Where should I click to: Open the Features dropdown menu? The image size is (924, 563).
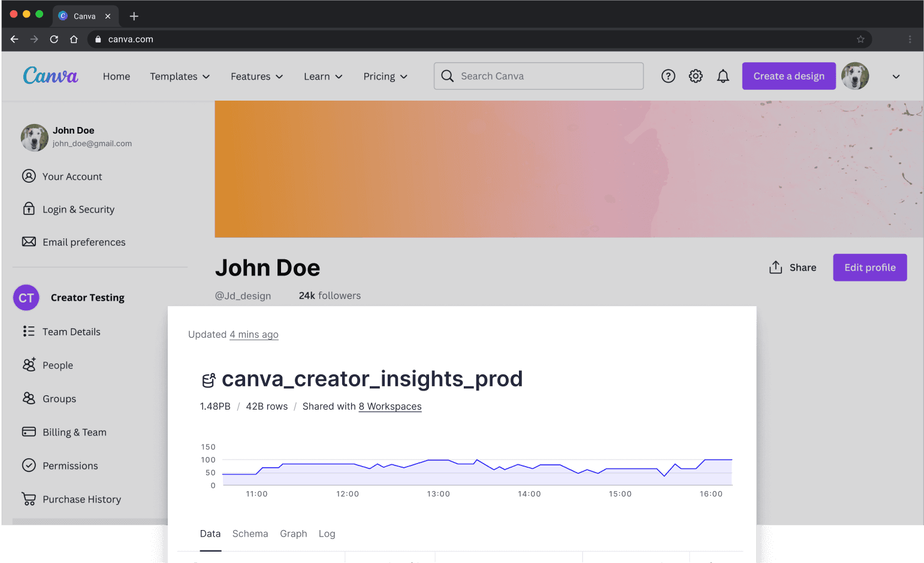click(x=256, y=76)
